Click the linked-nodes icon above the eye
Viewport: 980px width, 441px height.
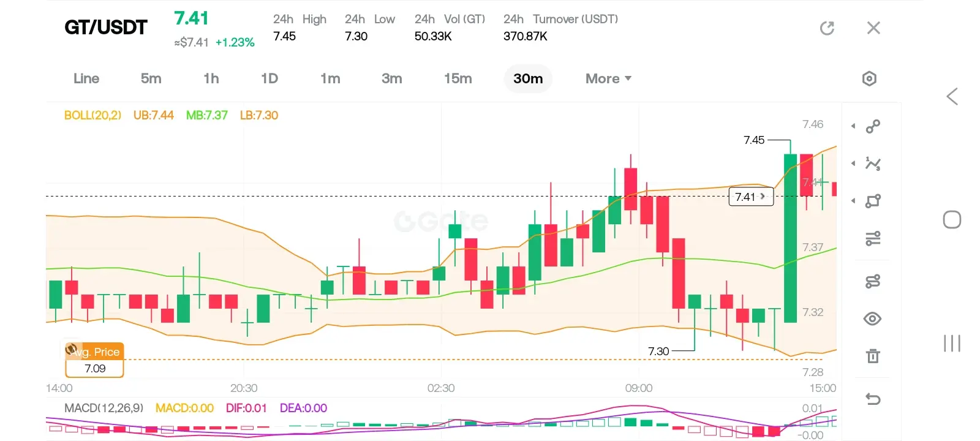point(873,281)
